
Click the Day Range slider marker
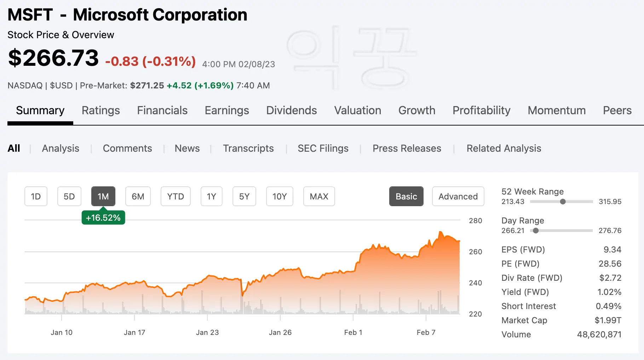(536, 231)
